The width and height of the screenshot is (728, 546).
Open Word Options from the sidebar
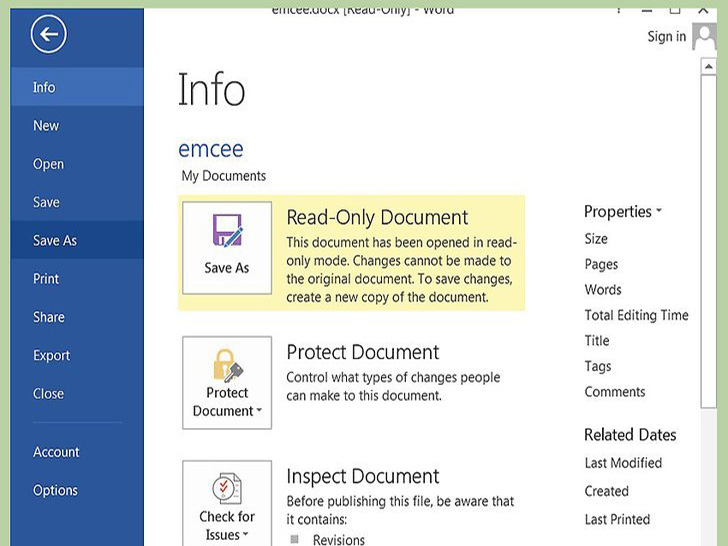coord(77,490)
